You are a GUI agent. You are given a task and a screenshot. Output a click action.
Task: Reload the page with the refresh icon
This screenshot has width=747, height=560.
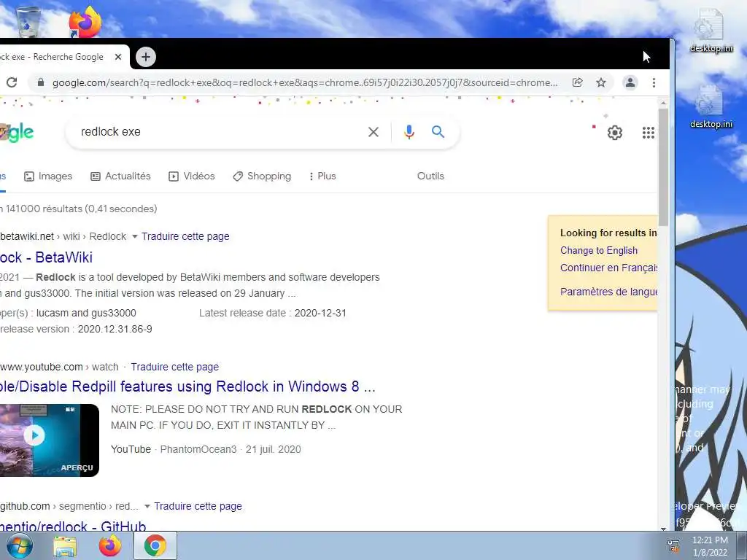pyautogui.click(x=12, y=82)
